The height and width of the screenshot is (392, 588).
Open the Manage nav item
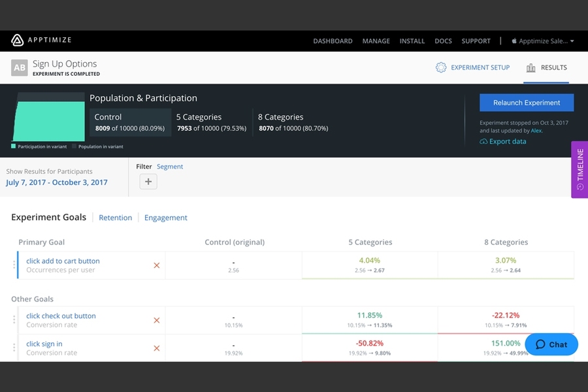(376, 41)
